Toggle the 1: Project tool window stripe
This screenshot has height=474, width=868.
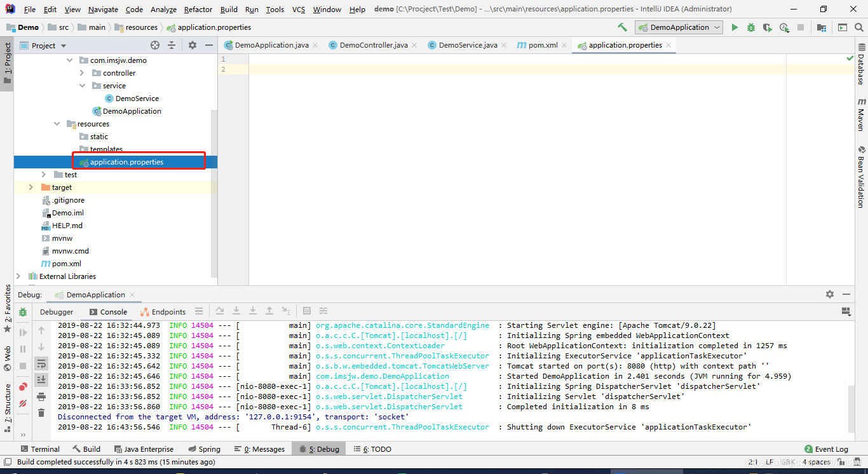[7, 64]
